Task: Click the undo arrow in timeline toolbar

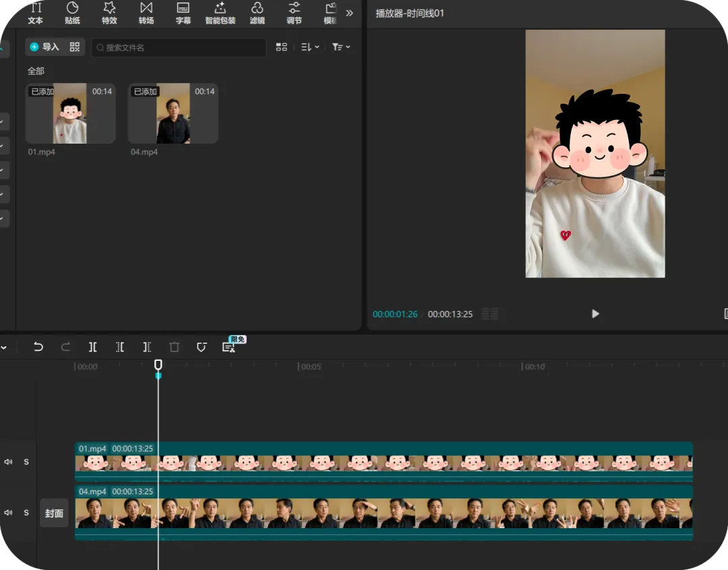Action: click(38, 347)
